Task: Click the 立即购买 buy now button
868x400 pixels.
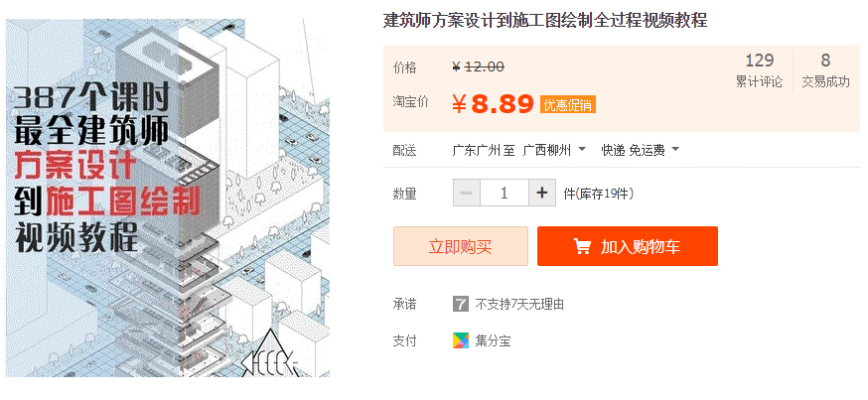Action: click(x=461, y=246)
